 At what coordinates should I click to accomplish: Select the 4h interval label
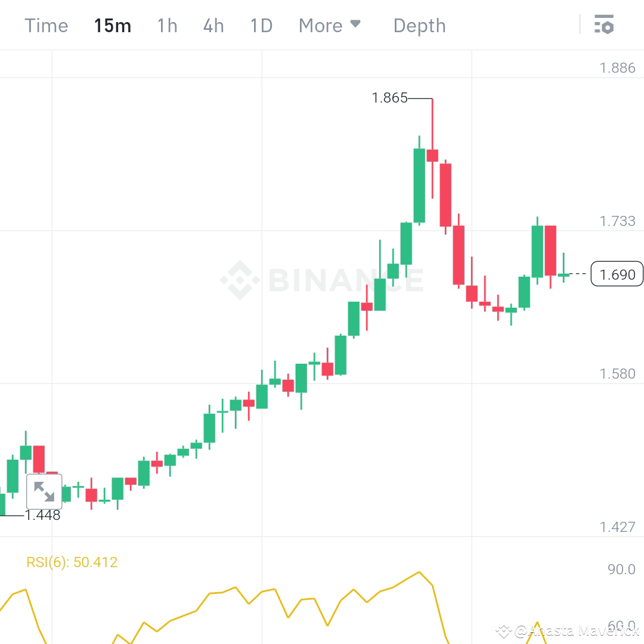coord(213,25)
